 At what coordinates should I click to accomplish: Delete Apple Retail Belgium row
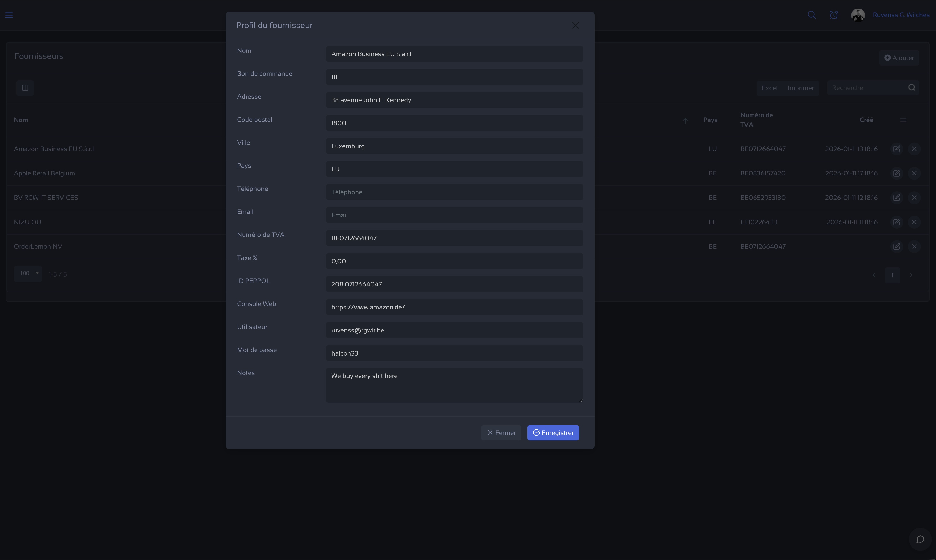[914, 173]
